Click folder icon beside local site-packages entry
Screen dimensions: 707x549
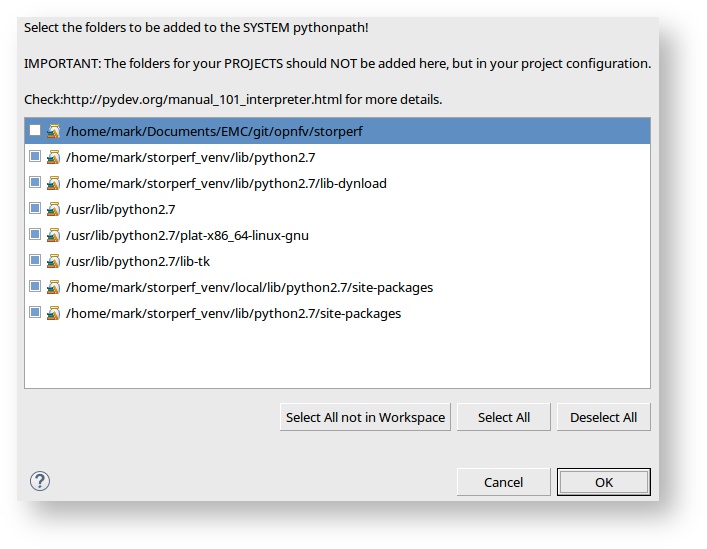tap(53, 287)
